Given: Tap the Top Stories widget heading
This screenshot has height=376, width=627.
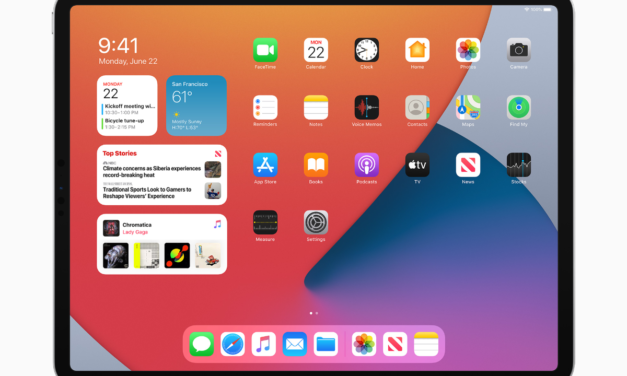Looking at the screenshot, I should pyautogui.click(x=120, y=153).
